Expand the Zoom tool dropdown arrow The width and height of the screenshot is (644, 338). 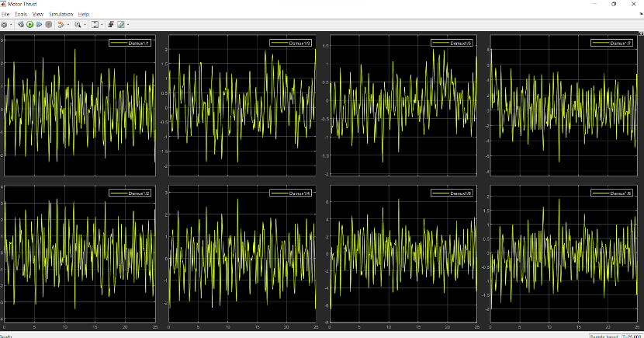pyautogui.click(x=85, y=25)
